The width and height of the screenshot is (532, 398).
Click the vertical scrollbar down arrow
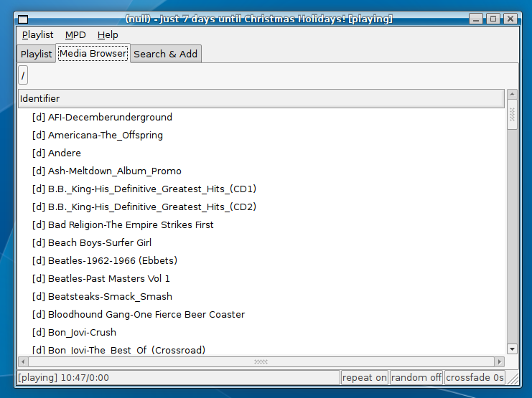tap(512, 349)
